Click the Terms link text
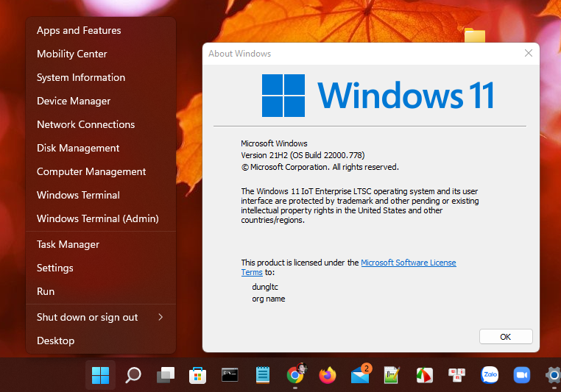 [x=252, y=272]
